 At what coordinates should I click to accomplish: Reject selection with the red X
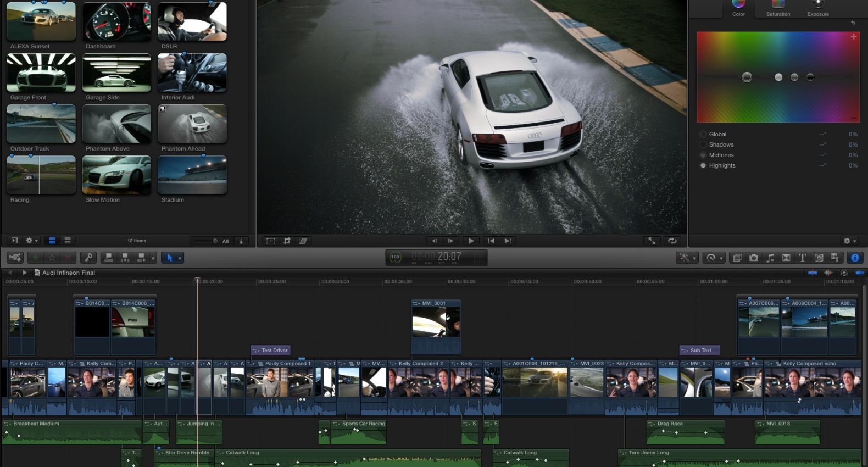[x=68, y=258]
